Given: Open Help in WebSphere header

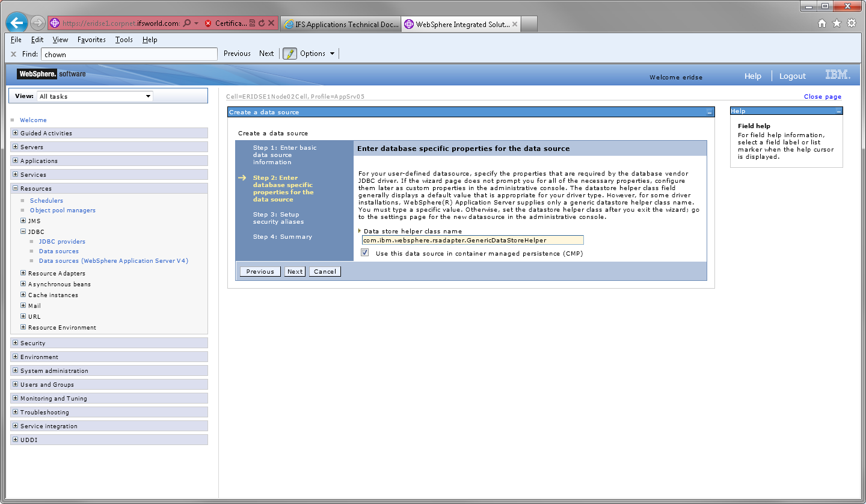Looking at the screenshot, I should (x=753, y=76).
